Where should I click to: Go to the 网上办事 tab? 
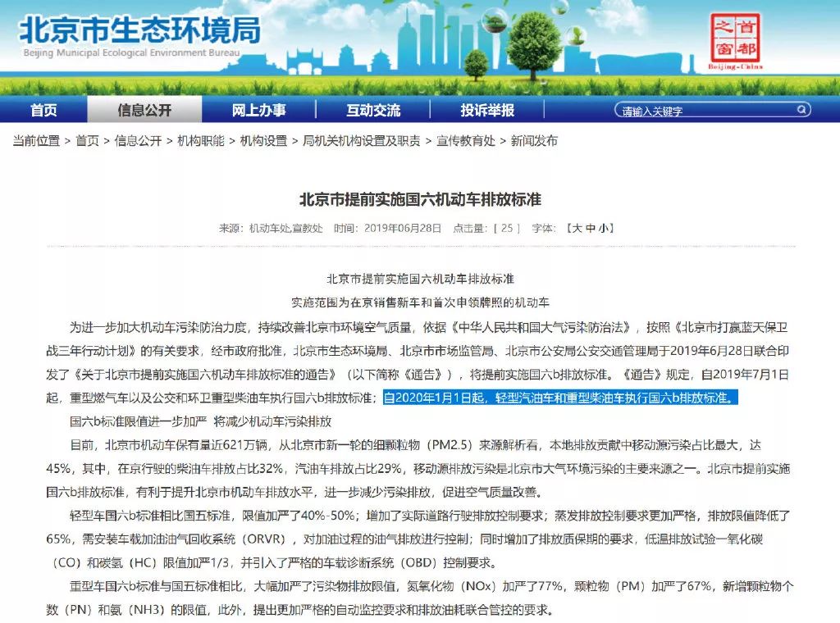258,110
